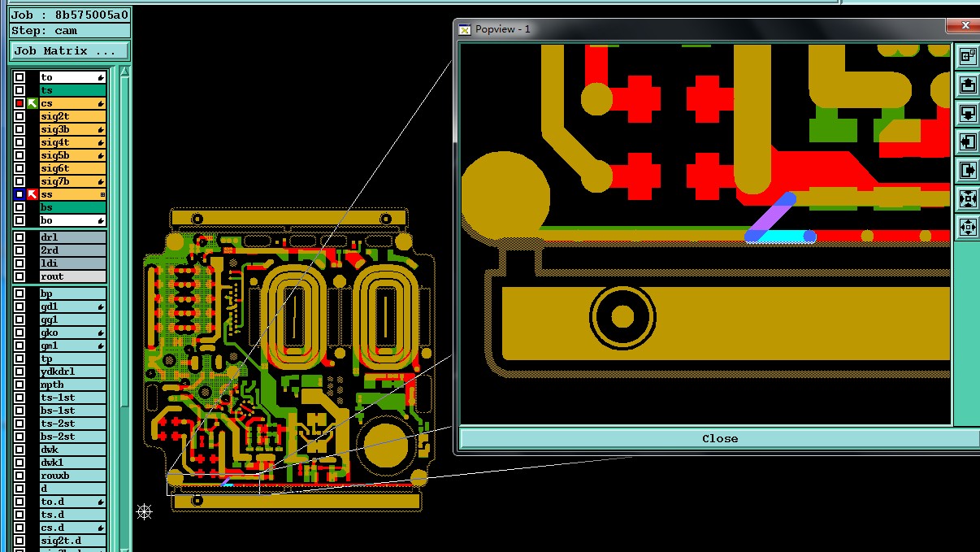Toggle display checkbox for layer to

click(x=20, y=77)
